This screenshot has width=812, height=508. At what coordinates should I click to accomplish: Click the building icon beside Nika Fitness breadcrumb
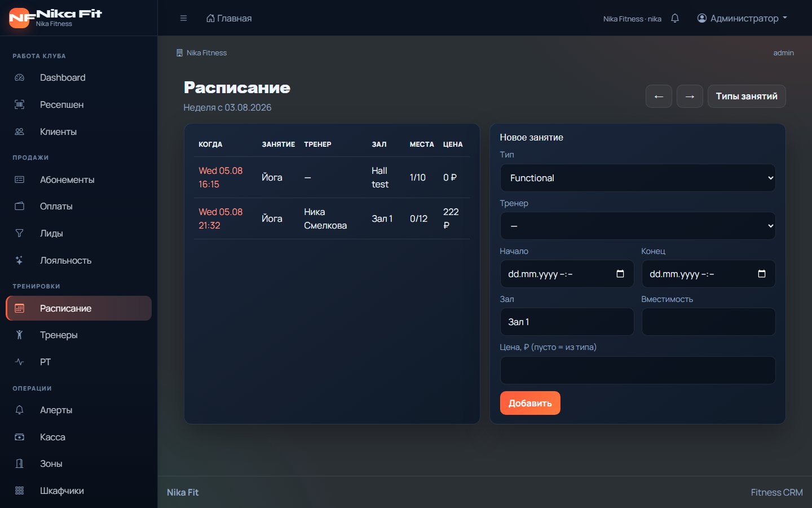coord(179,52)
